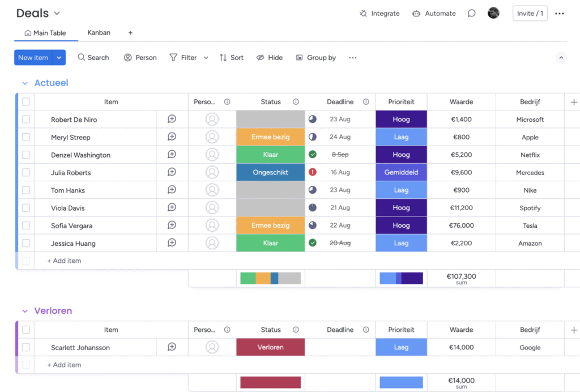The image size is (580, 392).
Task: Collapse the Verloren group chevron
Action: pos(25,311)
